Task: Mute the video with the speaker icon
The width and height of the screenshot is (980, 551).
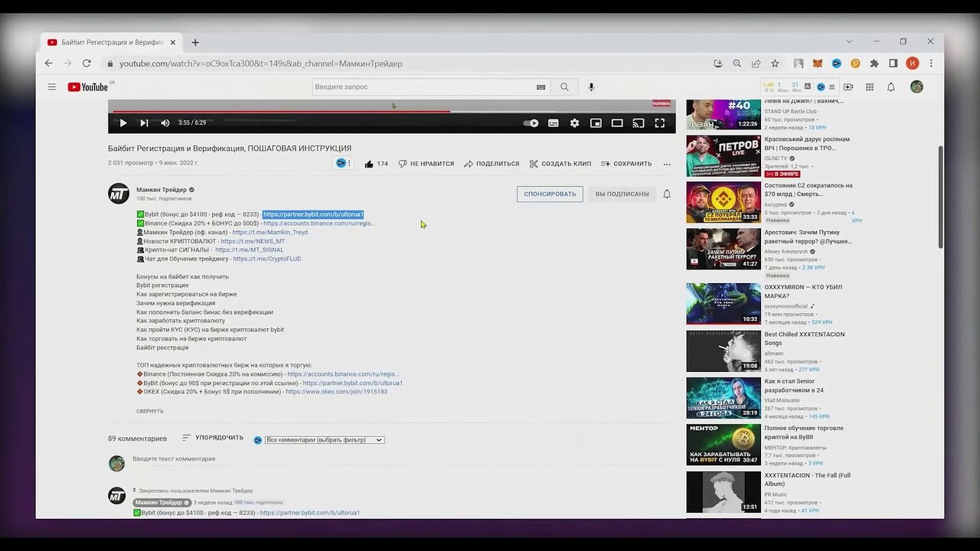Action: pyautogui.click(x=165, y=123)
